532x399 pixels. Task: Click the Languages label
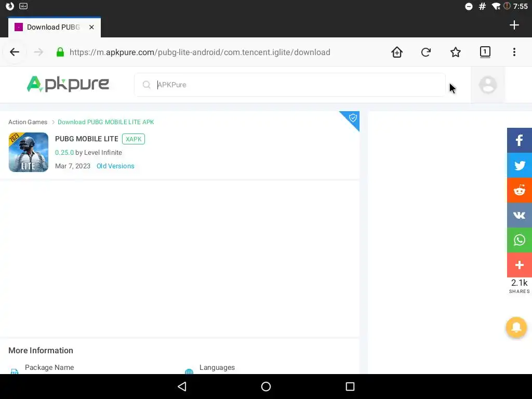pyautogui.click(x=217, y=367)
